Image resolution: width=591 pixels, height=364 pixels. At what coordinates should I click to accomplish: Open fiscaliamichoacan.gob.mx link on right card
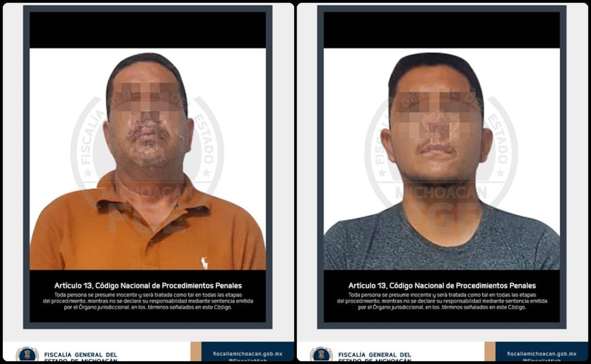point(541,354)
